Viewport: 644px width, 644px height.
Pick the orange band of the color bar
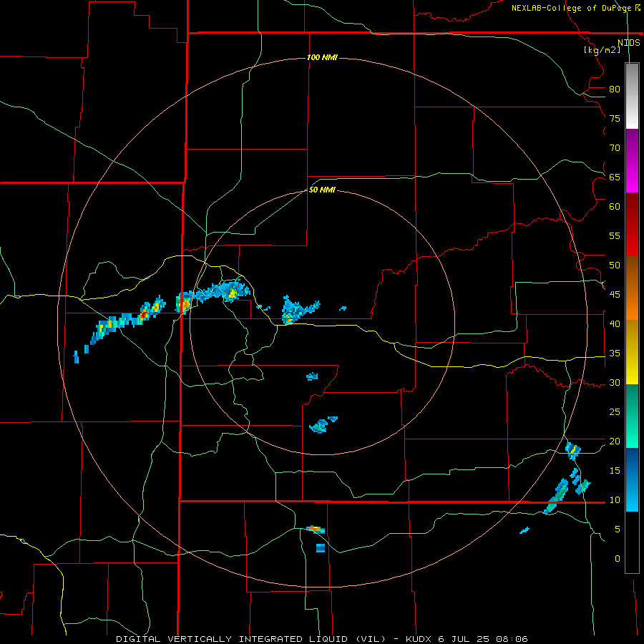(x=632, y=304)
